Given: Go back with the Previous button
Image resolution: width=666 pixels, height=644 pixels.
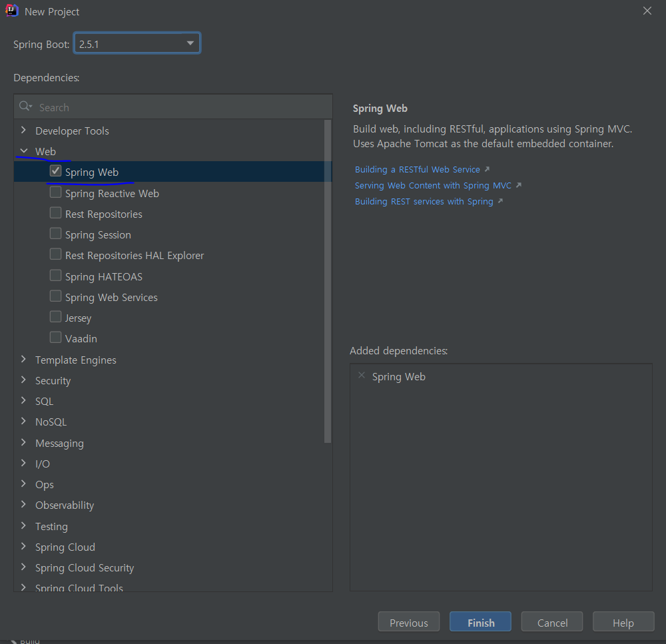Looking at the screenshot, I should 409,622.
